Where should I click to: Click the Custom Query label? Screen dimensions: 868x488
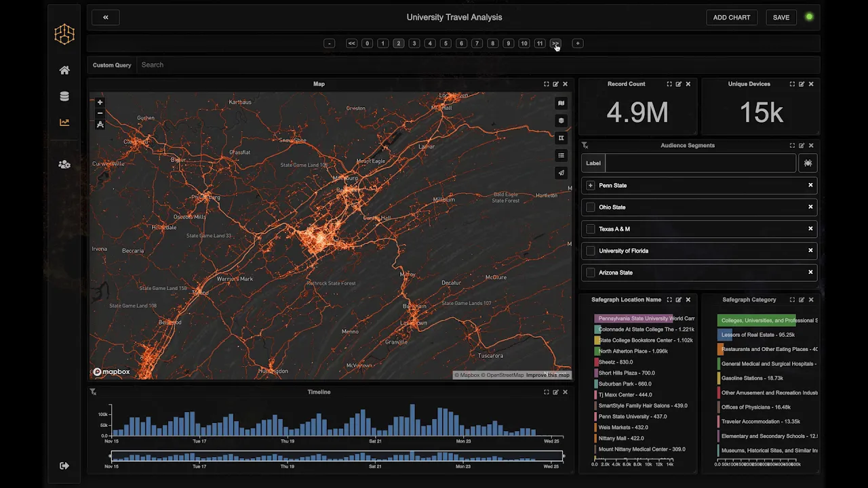[112, 65]
